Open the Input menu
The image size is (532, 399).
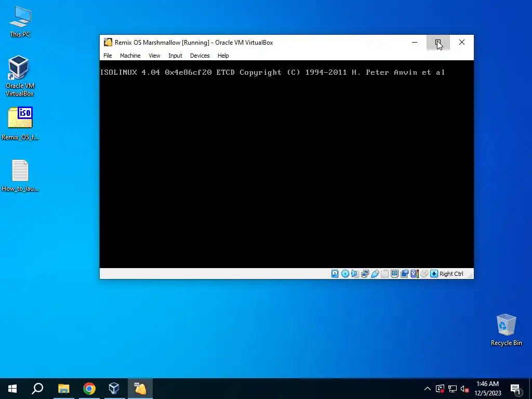(x=175, y=56)
